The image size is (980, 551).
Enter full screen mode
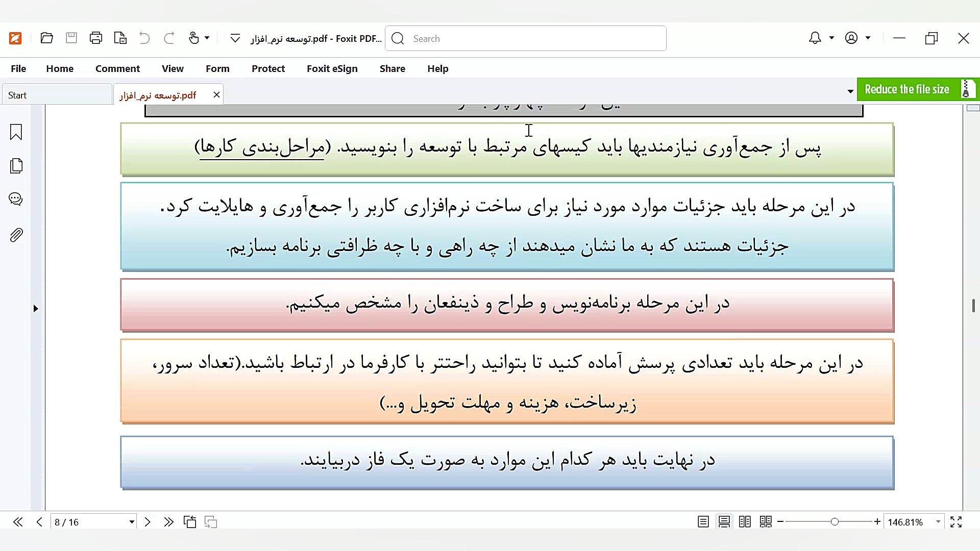956,522
